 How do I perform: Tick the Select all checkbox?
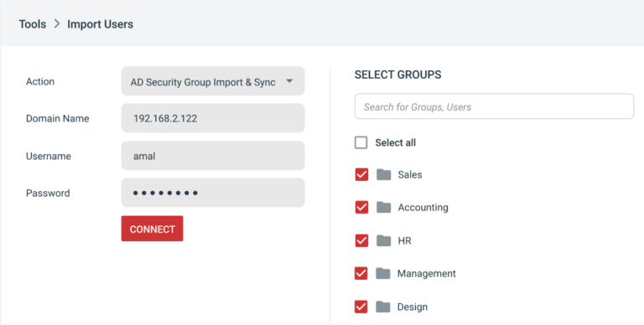point(361,142)
